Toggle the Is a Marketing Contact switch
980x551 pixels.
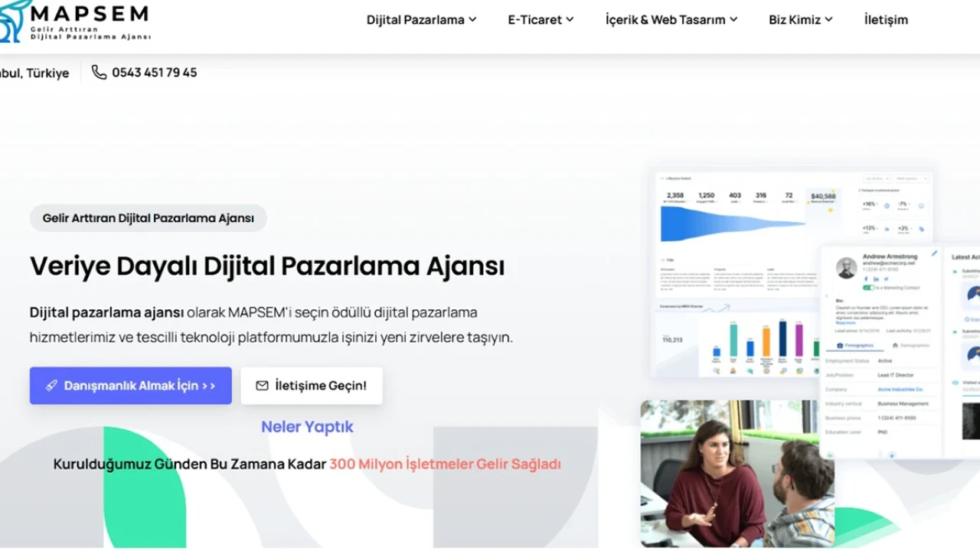pyautogui.click(x=867, y=288)
